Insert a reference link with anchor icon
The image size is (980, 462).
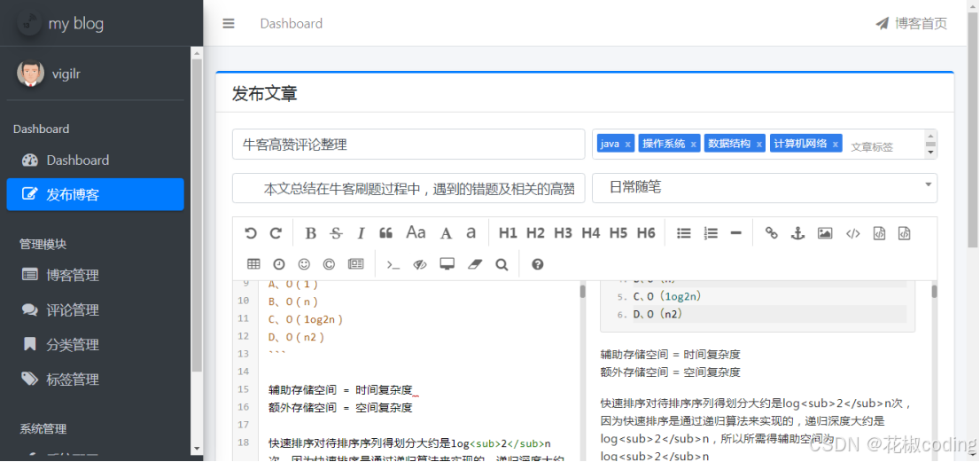[x=797, y=233]
